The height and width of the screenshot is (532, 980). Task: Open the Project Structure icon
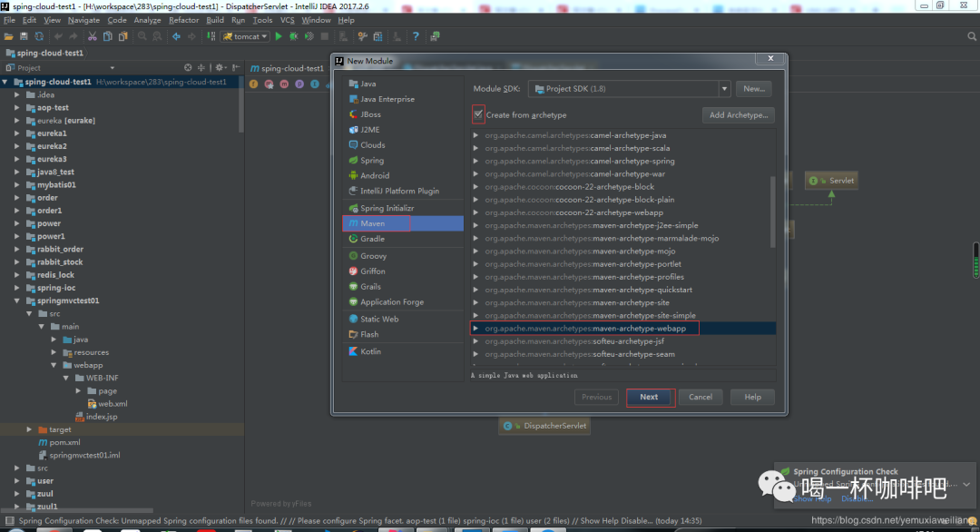point(378,37)
